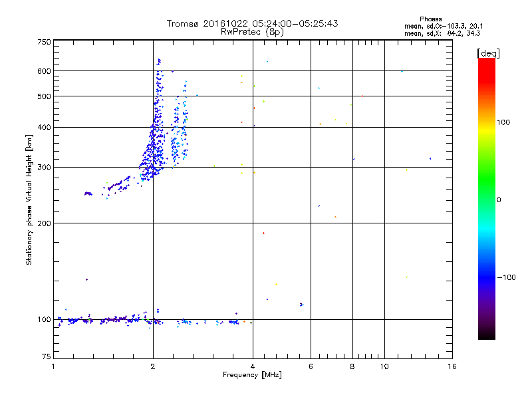Select the 'mean, sd,O:-103.3, 20.1' statistic
This screenshot has width=532, height=399.
(x=444, y=26)
